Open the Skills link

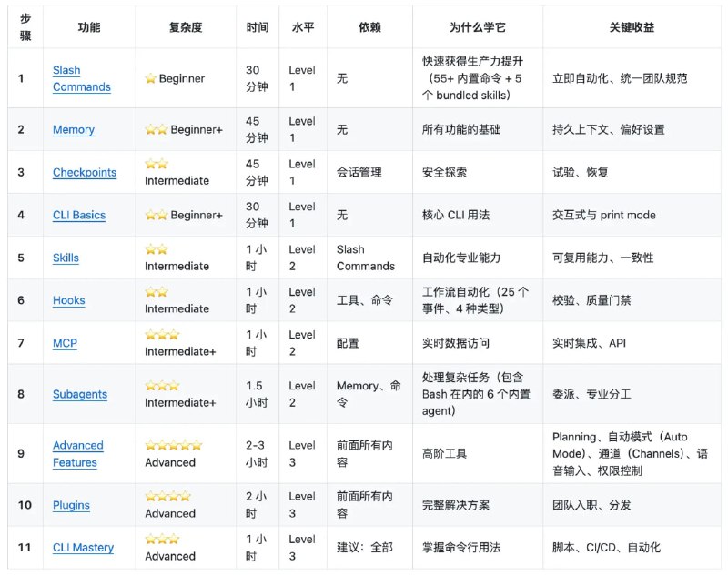[66, 258]
